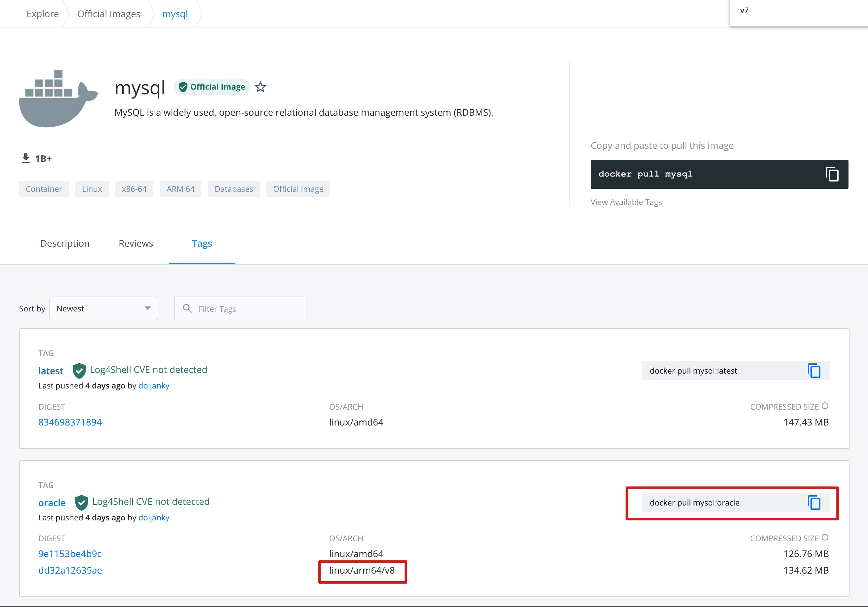Click the 126.76 MB size value
Viewport: 868px width, 607px height.
pos(806,554)
